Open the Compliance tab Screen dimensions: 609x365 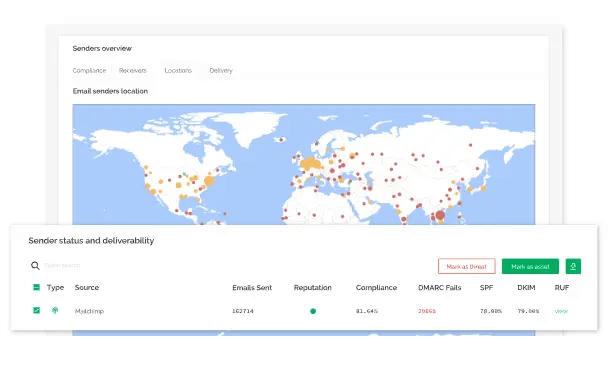(89, 70)
